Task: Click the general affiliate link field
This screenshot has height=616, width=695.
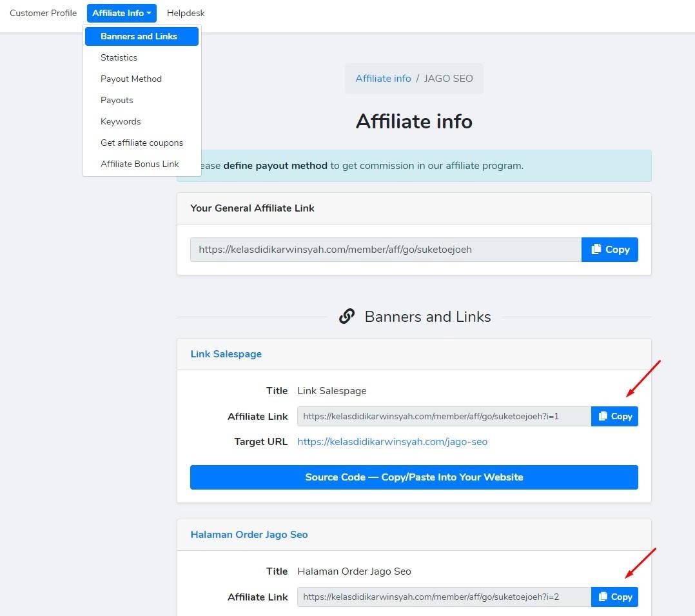Action: (x=386, y=250)
